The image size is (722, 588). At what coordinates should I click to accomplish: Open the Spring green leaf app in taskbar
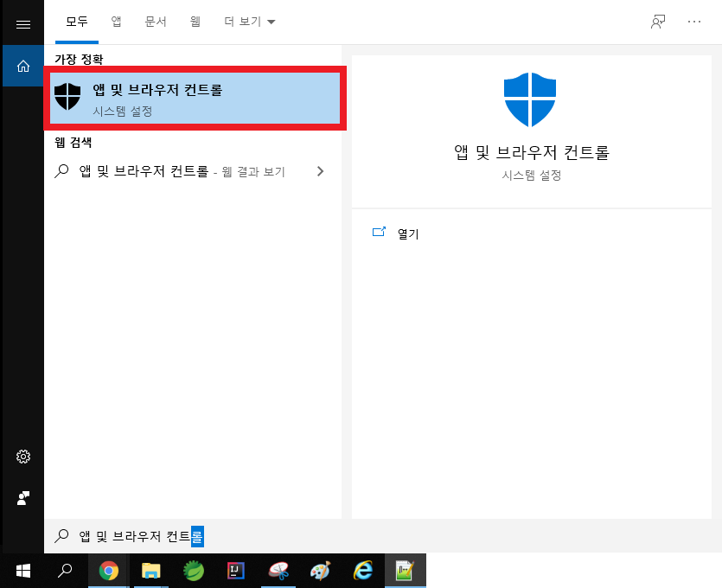[194, 571]
